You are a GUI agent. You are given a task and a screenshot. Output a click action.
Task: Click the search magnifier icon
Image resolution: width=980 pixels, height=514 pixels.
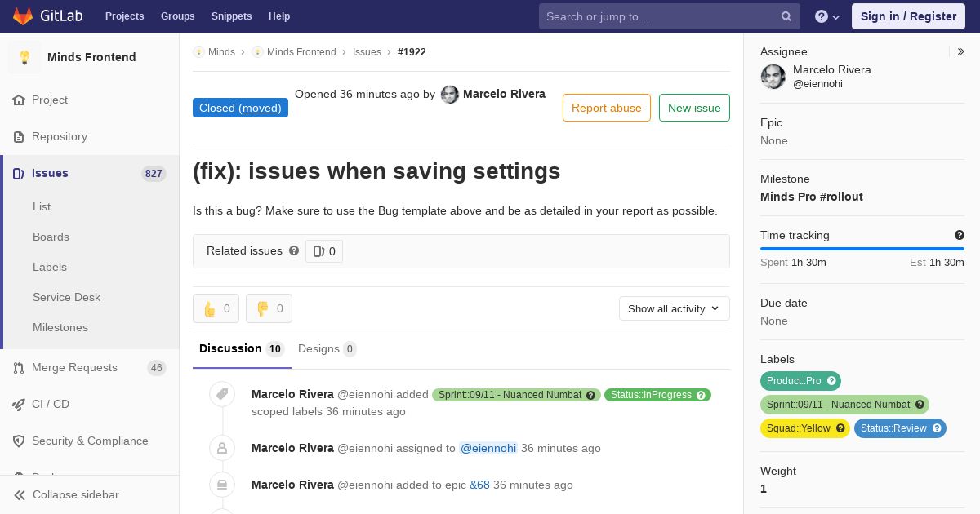point(786,16)
